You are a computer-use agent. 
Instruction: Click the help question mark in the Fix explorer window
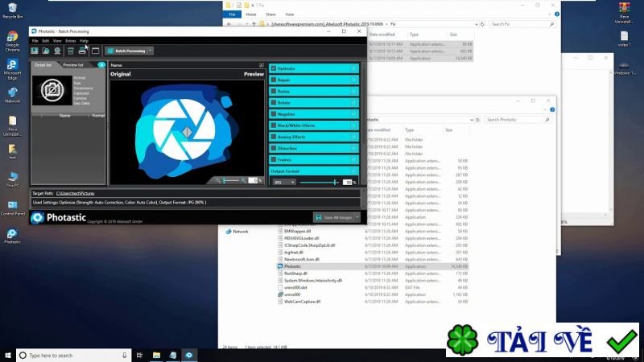(x=557, y=14)
